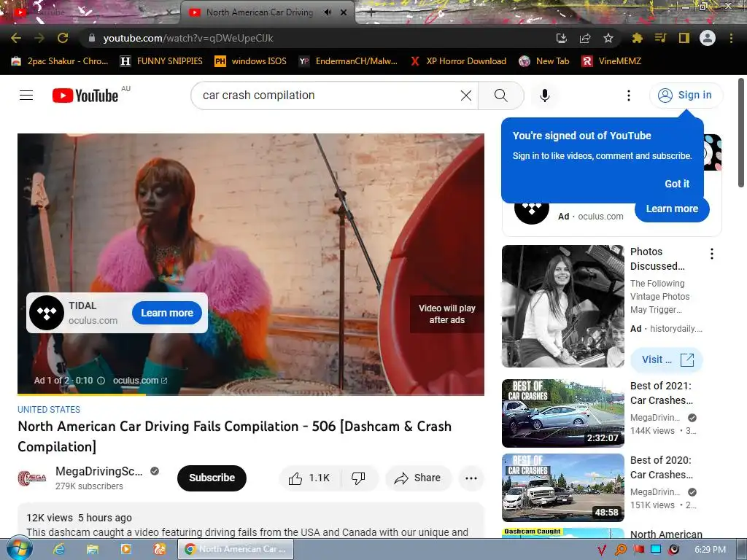This screenshot has width=747, height=560.
Task: Open the YouTube hamburger guide menu
Action: (26, 96)
